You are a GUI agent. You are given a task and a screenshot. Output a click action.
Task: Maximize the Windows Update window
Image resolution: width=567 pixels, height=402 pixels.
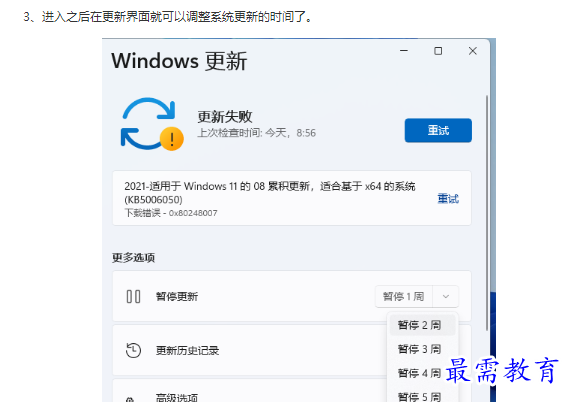pyautogui.click(x=438, y=51)
